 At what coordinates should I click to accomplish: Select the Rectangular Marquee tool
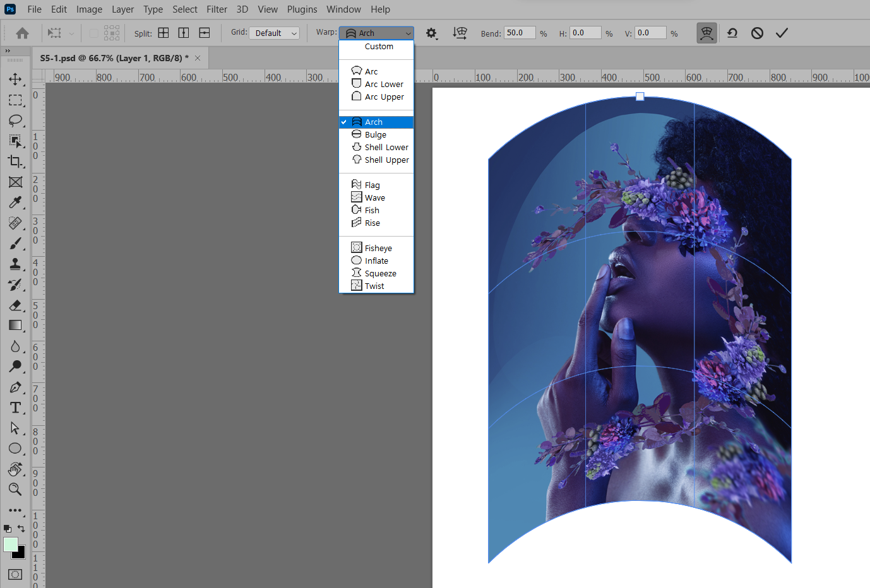15,100
